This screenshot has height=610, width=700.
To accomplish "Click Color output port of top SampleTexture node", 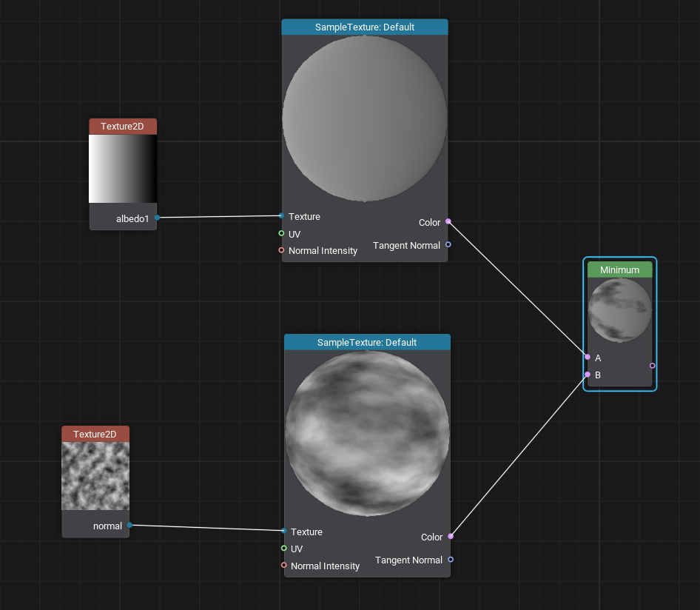I will point(448,221).
